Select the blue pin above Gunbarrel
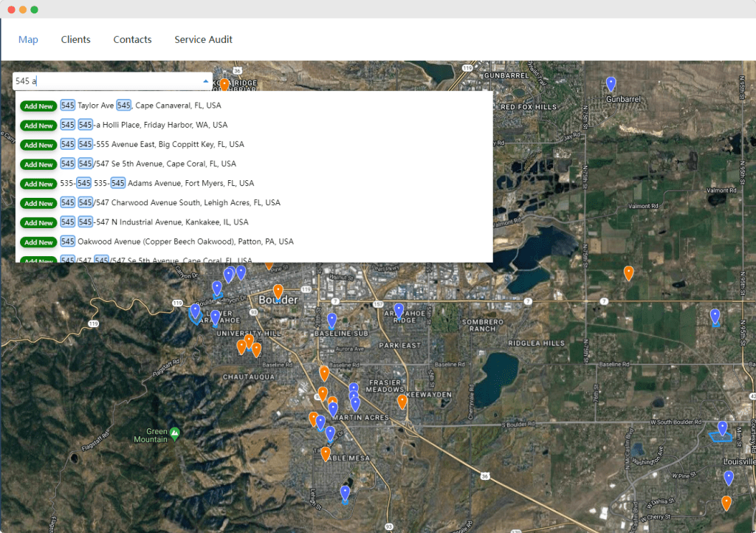Screen dimensions: 756x533 [x=611, y=86]
